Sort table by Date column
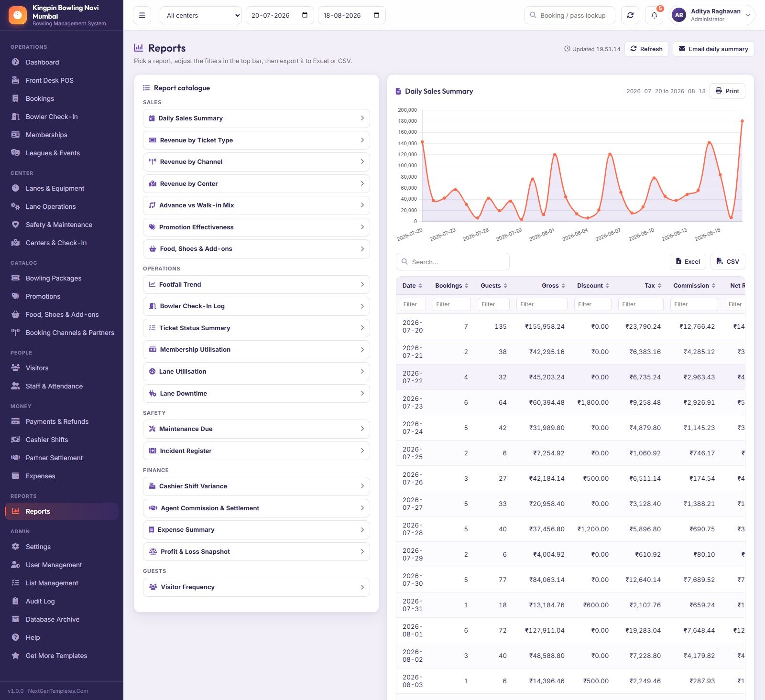The height and width of the screenshot is (700, 765). pos(412,286)
